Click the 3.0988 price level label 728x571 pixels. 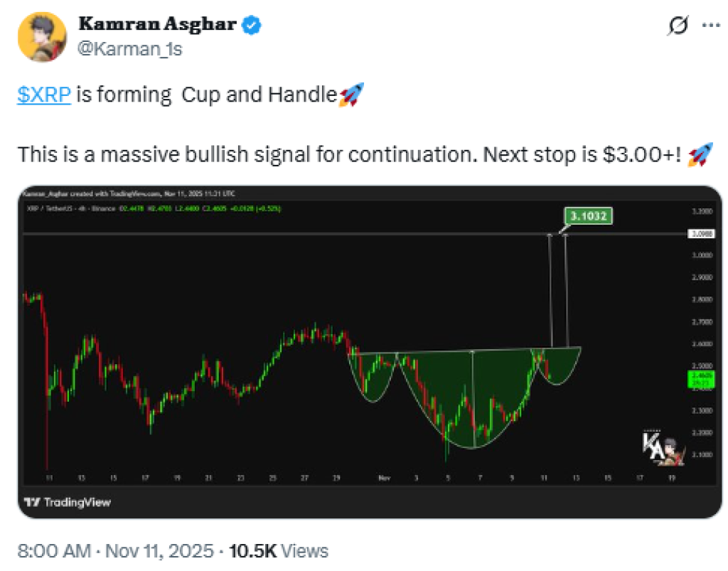coord(700,233)
